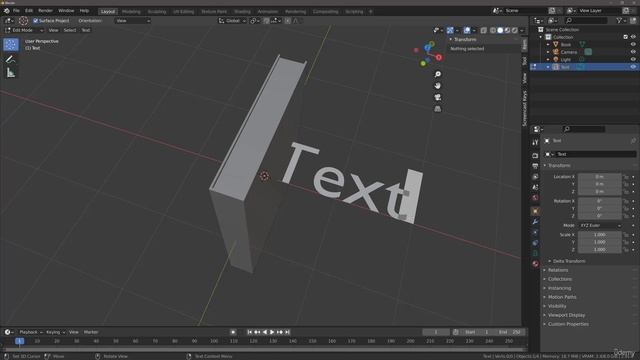Select the 3D Cursor tool in toolbar

pyautogui.click(x=11, y=44)
